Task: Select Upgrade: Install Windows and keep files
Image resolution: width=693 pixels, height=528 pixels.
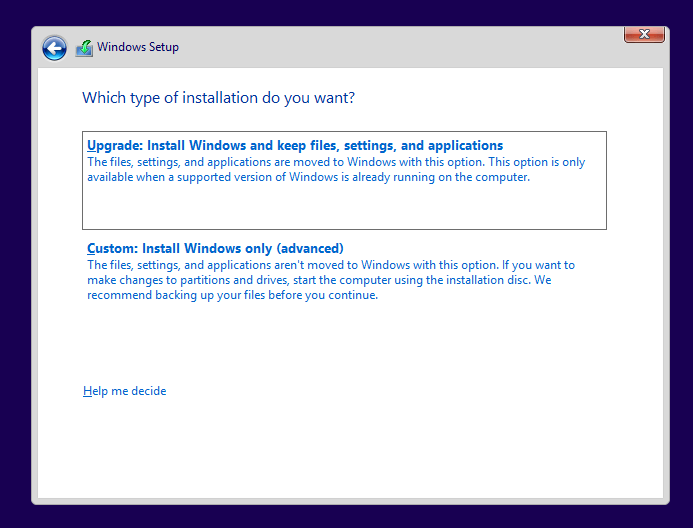Action: pos(294,146)
